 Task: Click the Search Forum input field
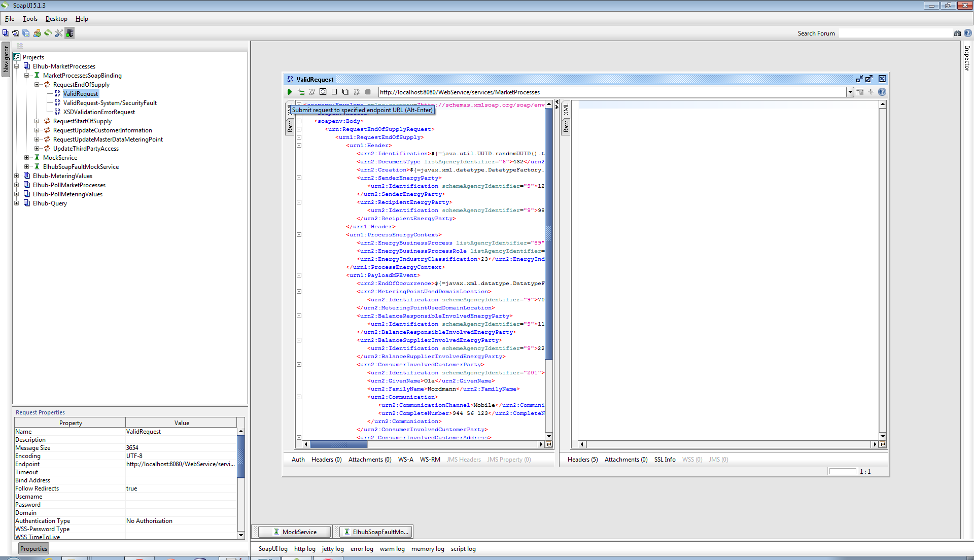tap(895, 33)
